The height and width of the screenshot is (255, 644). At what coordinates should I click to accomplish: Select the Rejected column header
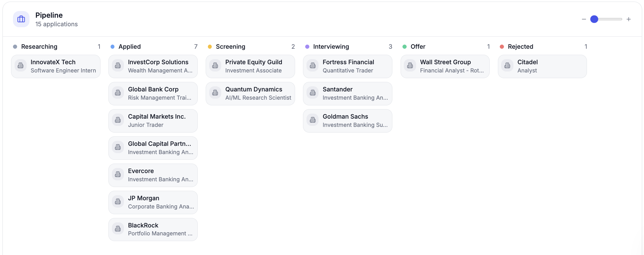tap(520, 47)
